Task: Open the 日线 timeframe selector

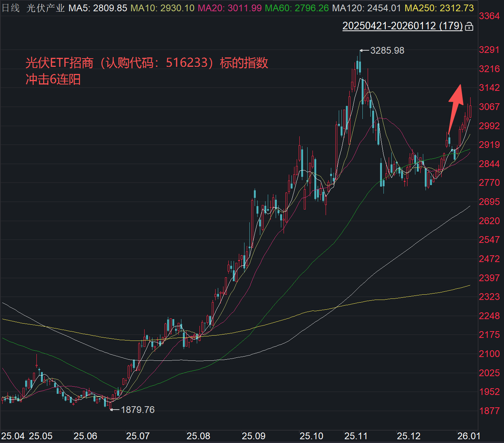Action: tap(11, 7)
